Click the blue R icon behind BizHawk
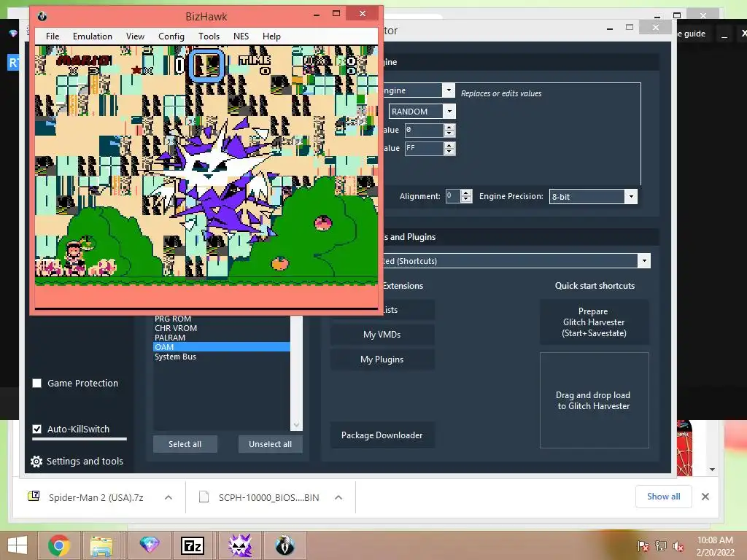The width and height of the screenshot is (747, 560). [13, 63]
